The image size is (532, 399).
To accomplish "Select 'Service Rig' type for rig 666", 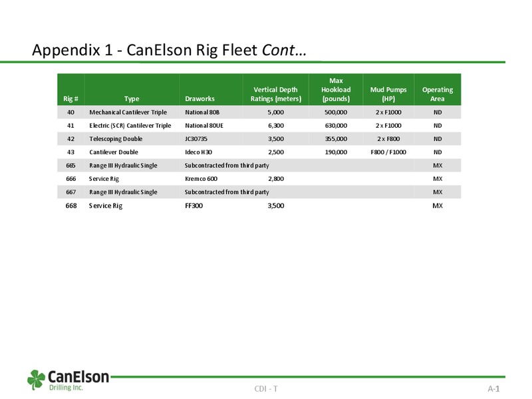I will pos(104,179).
